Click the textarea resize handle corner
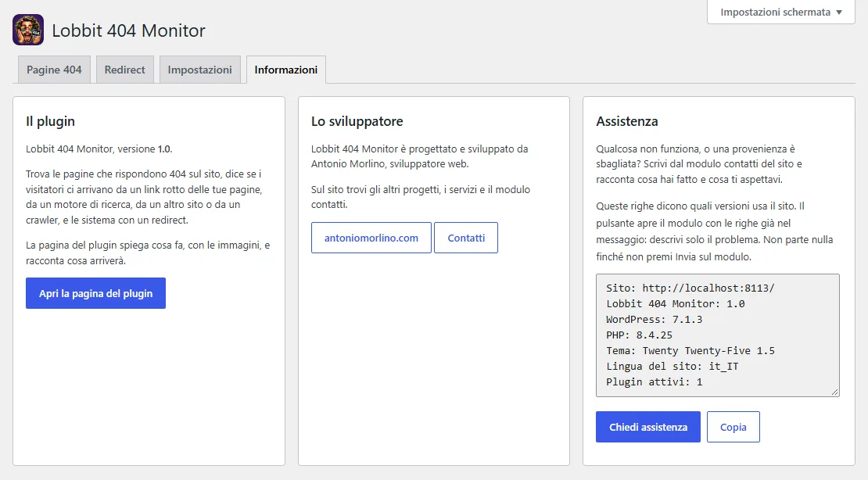 (835, 392)
